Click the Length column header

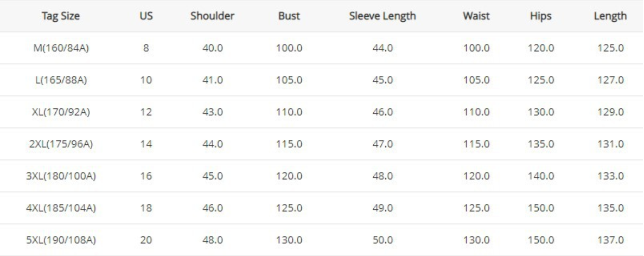click(x=611, y=16)
